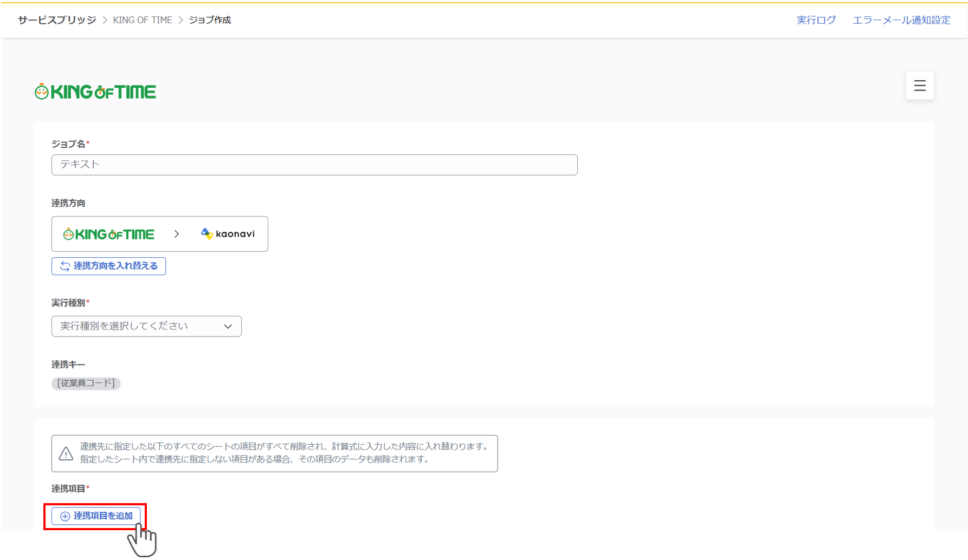Click the KING OF TIME header logo

tap(95, 92)
